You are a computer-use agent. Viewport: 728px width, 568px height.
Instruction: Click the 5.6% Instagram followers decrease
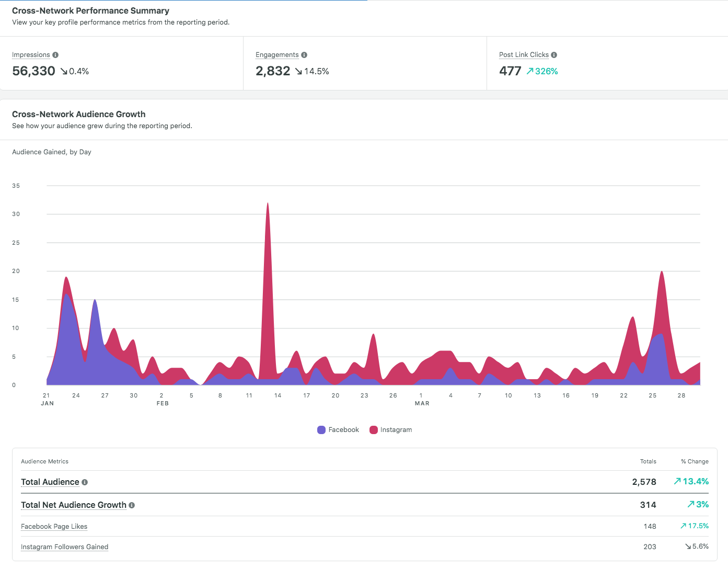tap(697, 547)
